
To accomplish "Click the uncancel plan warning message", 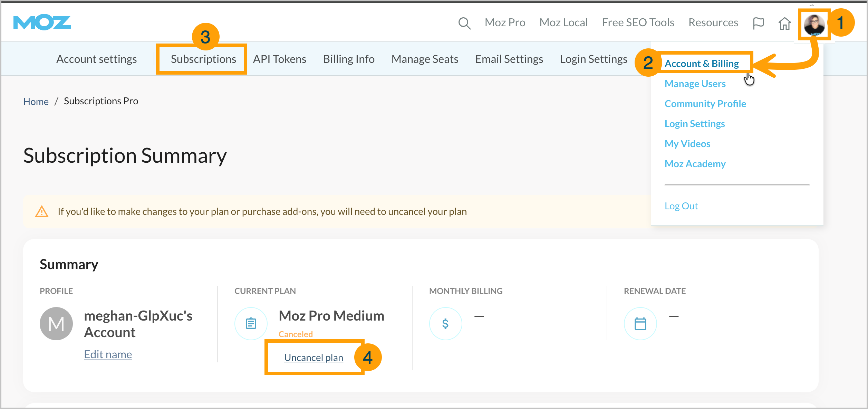I will point(262,211).
